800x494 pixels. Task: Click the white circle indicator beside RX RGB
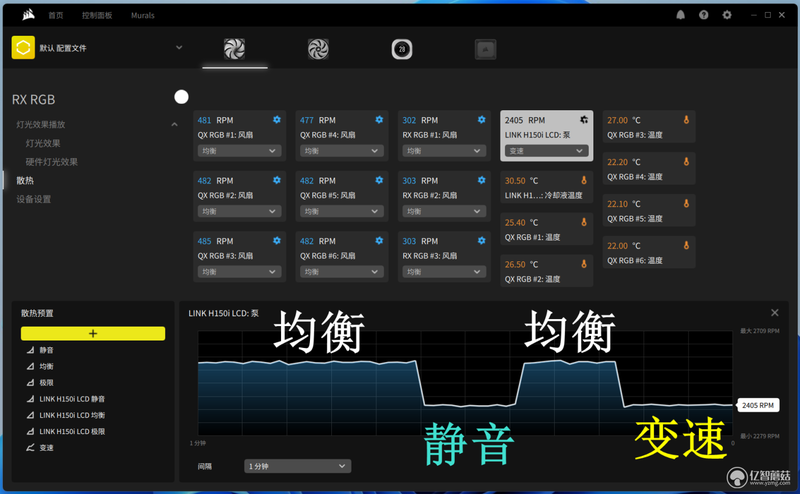coord(181,97)
